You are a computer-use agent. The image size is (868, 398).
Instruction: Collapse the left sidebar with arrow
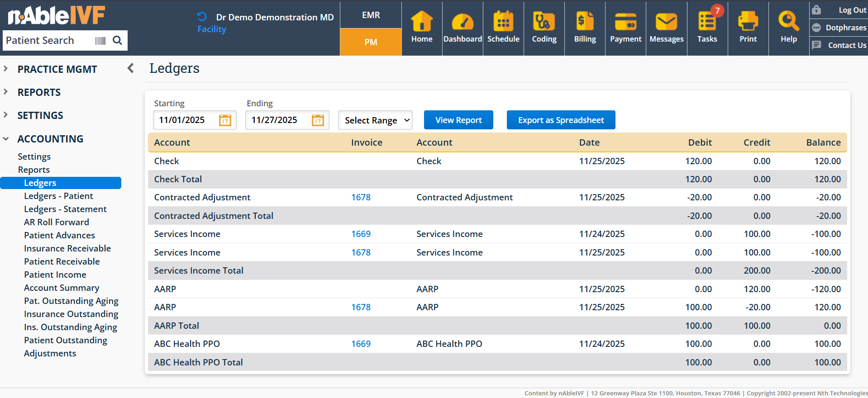tap(130, 68)
